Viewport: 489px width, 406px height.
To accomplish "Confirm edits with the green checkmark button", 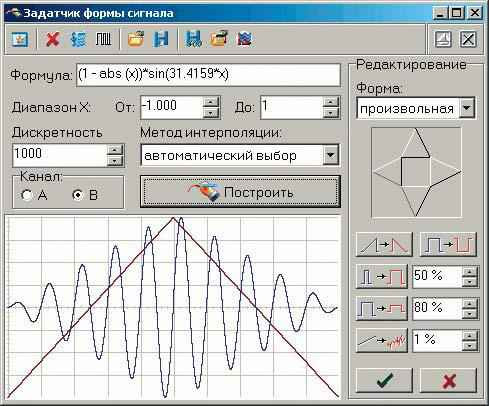I will click(x=384, y=380).
